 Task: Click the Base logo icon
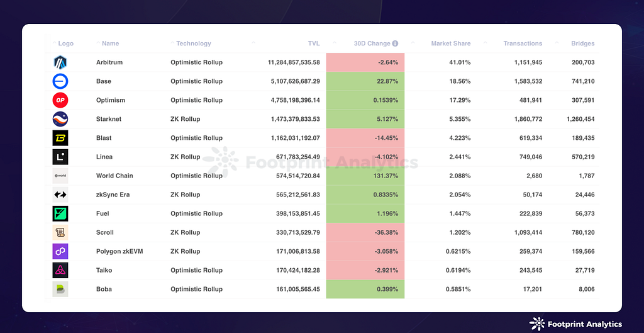[x=60, y=81]
